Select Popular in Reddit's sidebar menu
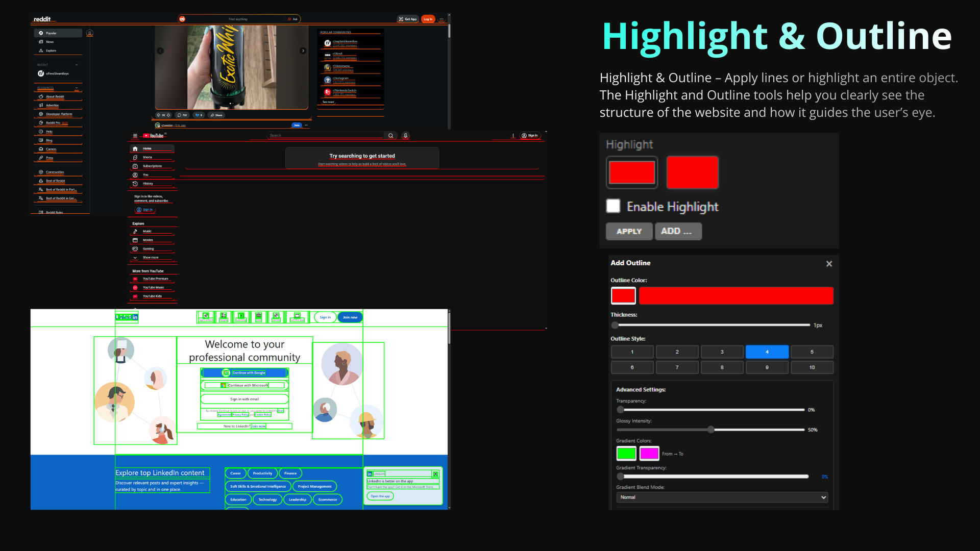 tap(51, 33)
